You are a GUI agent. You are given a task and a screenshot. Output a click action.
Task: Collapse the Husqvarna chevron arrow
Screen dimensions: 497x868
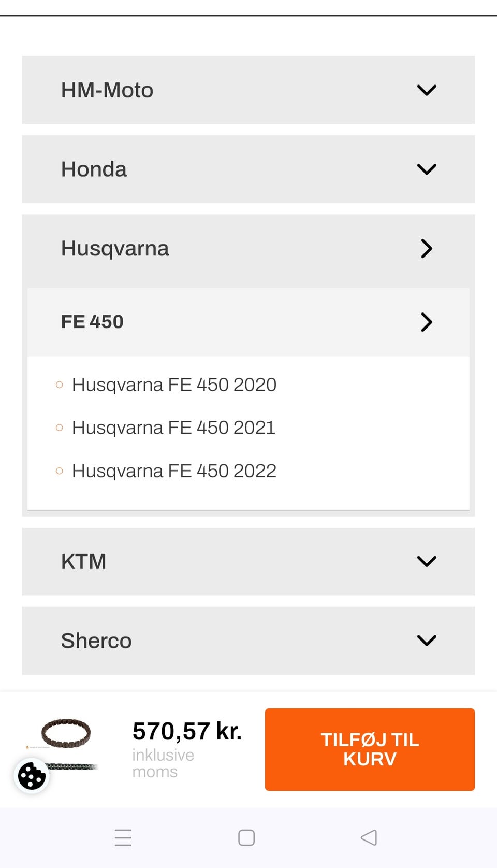tap(427, 249)
